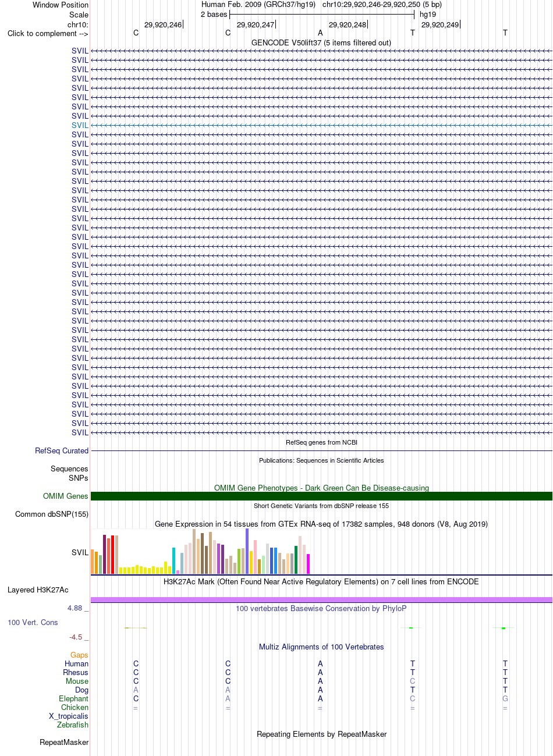Click the OMIM Genes track label
The width and height of the screenshot is (553, 756).
[66, 496]
